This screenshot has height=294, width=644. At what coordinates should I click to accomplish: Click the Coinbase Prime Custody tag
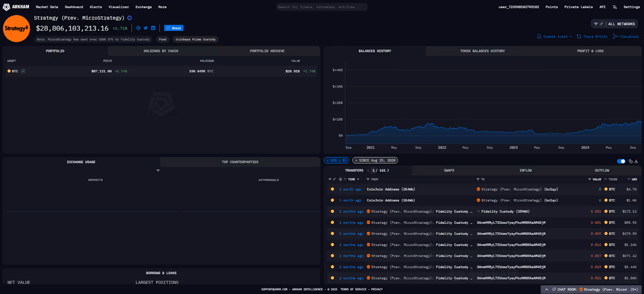tap(196, 39)
